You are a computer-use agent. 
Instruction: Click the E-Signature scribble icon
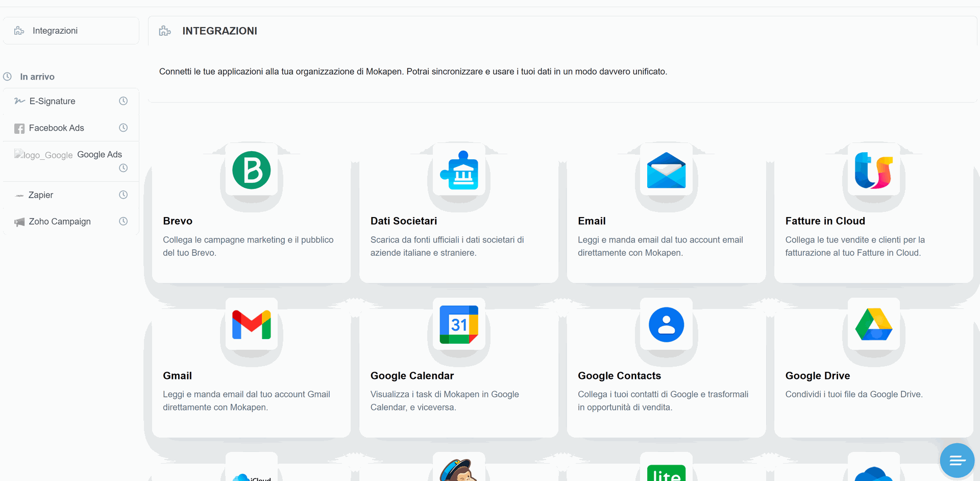[x=19, y=101]
